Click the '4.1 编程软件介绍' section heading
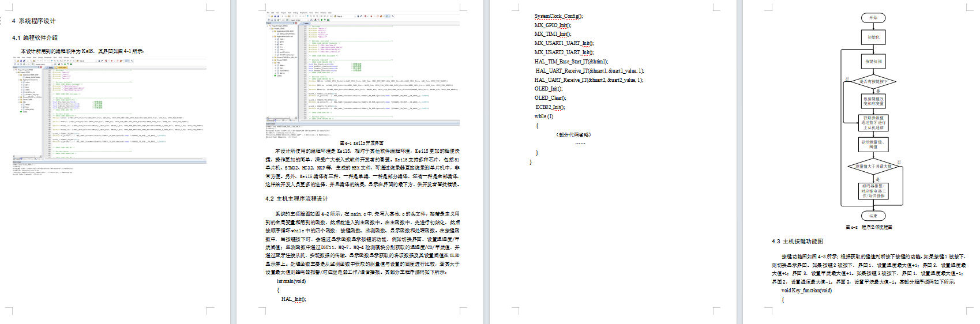 [x=35, y=37]
